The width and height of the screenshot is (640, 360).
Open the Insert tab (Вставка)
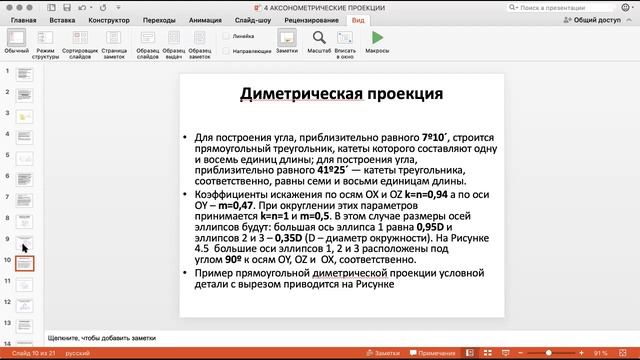click(62, 20)
